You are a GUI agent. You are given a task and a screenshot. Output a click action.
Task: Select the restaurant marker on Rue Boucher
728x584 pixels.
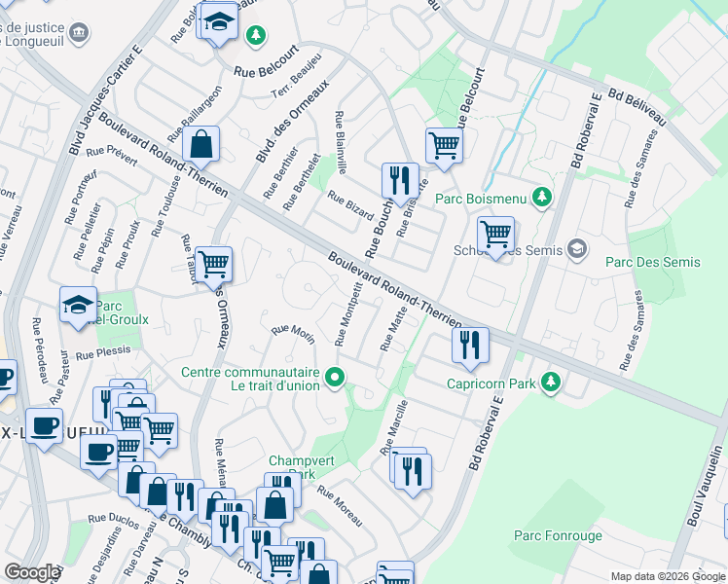(400, 183)
